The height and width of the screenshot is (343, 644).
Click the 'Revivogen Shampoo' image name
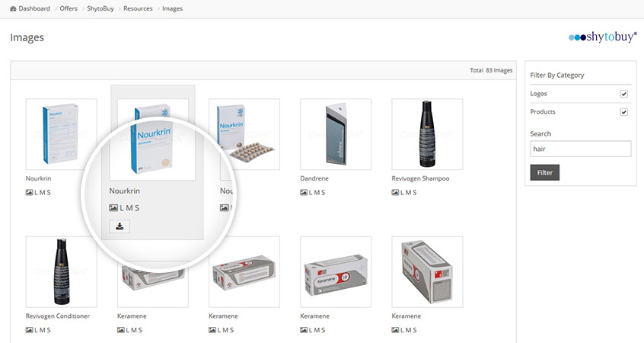pyautogui.click(x=420, y=178)
